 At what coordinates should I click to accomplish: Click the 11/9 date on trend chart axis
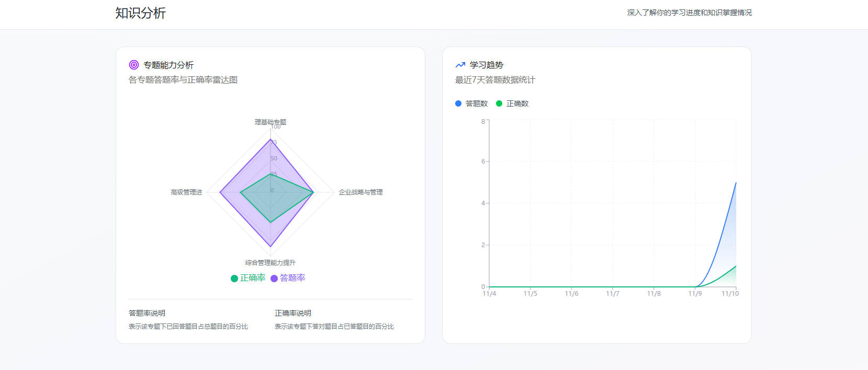point(695,294)
